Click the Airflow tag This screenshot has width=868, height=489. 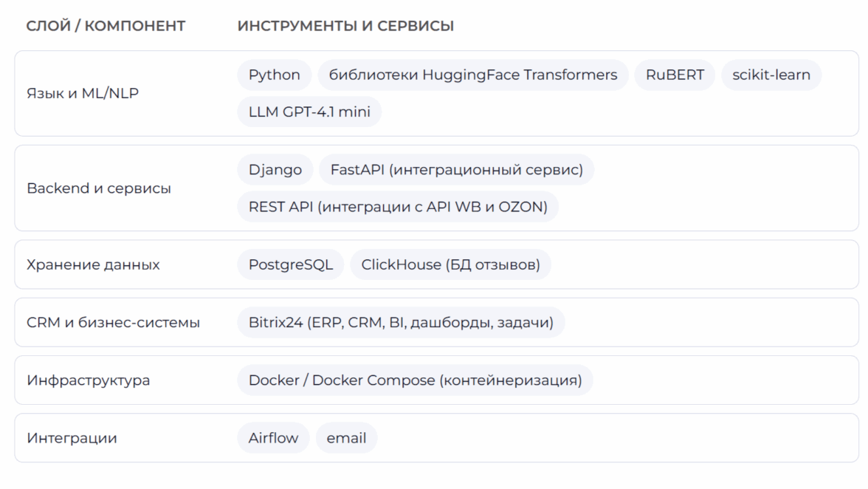[273, 438]
